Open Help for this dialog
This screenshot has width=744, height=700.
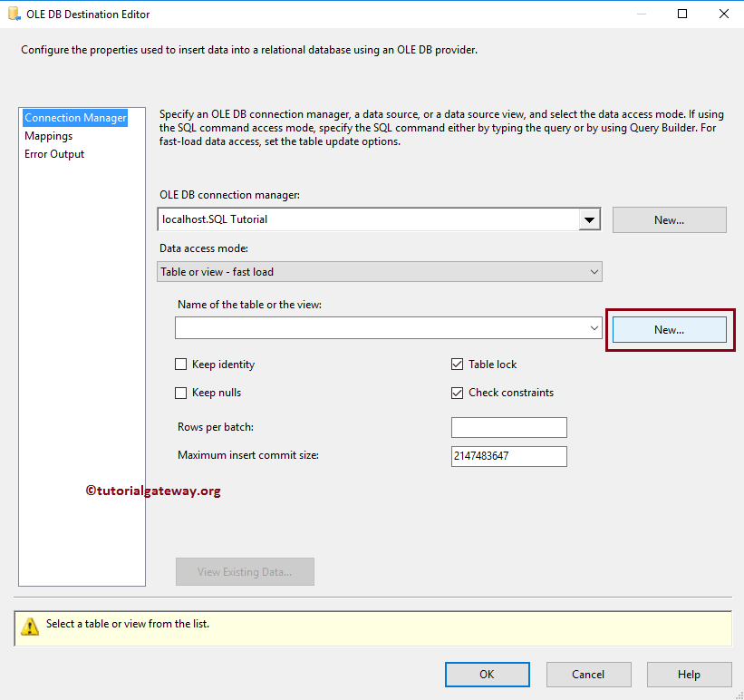click(689, 674)
